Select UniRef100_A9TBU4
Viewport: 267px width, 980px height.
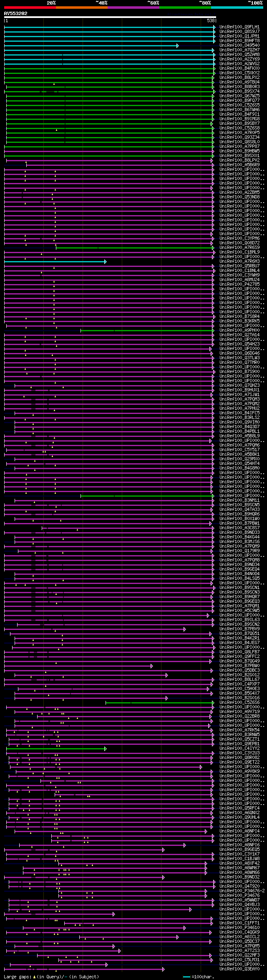coord(239,82)
